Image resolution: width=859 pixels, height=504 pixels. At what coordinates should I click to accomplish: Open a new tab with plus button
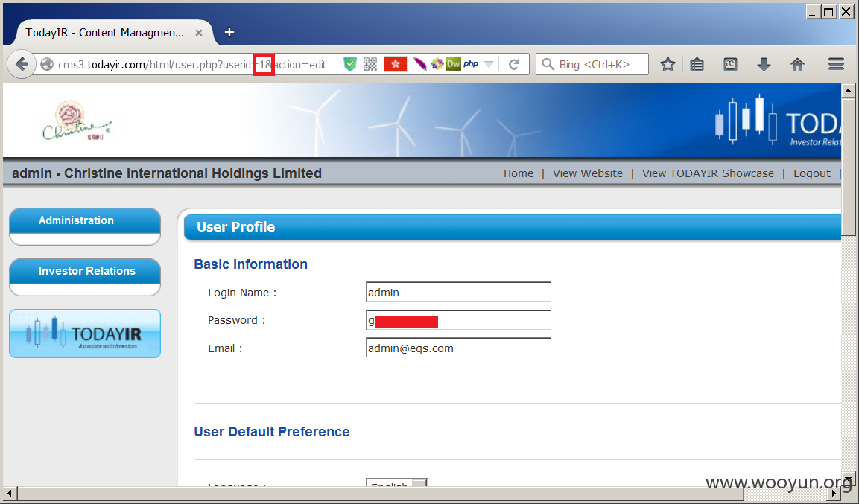point(229,32)
